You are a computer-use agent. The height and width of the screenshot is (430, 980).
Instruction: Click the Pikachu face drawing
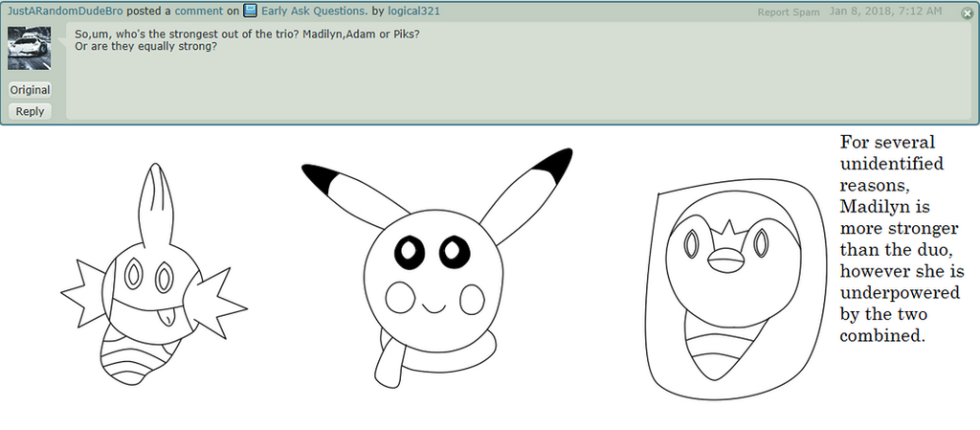[436, 267]
